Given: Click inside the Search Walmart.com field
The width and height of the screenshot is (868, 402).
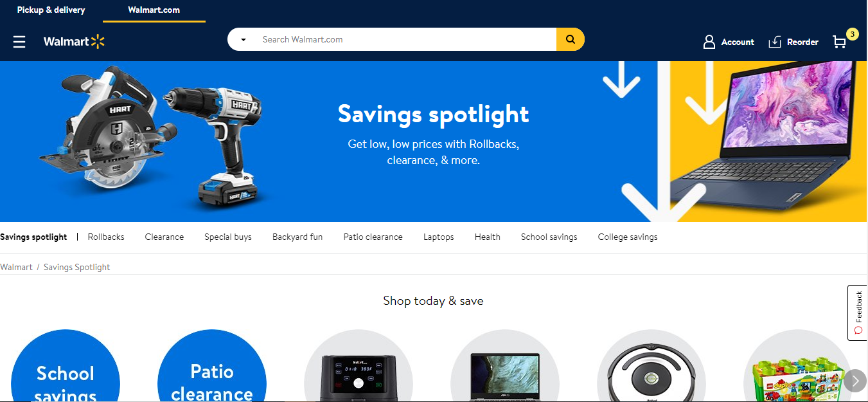Looking at the screenshot, I should click(405, 39).
